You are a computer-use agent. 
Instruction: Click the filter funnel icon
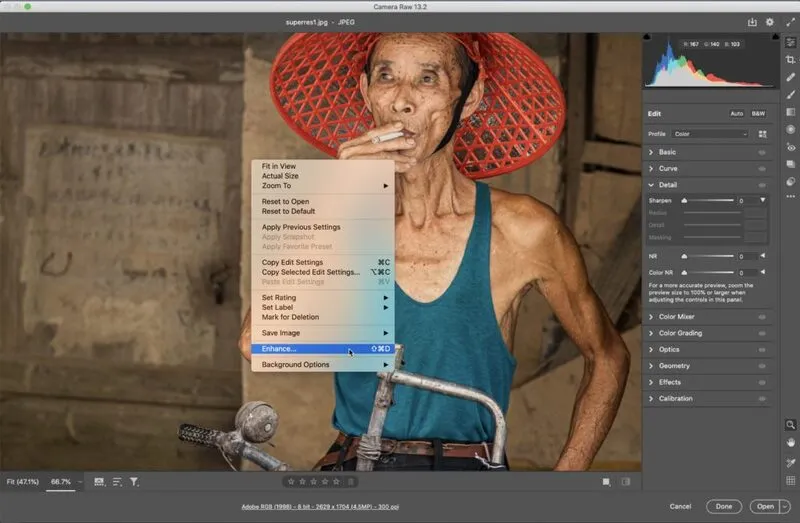click(134, 482)
